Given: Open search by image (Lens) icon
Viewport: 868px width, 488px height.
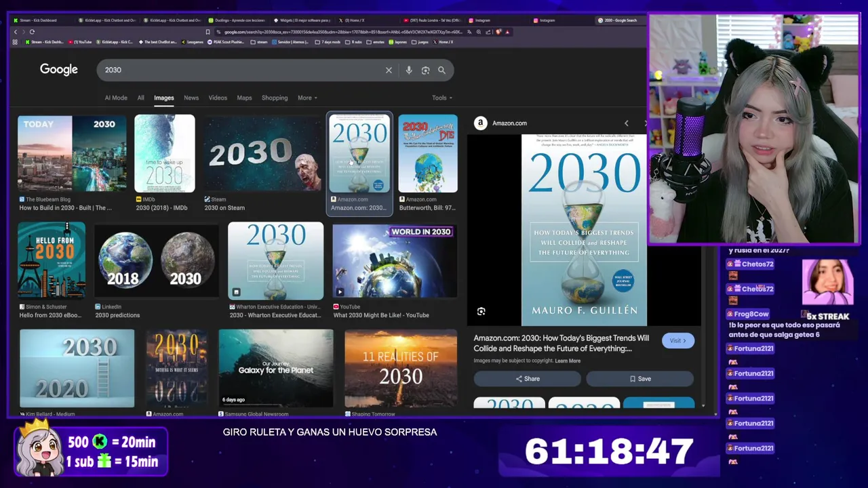Looking at the screenshot, I should coord(425,70).
